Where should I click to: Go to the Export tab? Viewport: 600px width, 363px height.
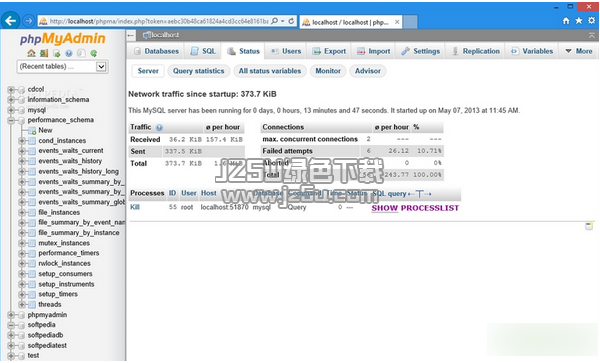point(329,51)
